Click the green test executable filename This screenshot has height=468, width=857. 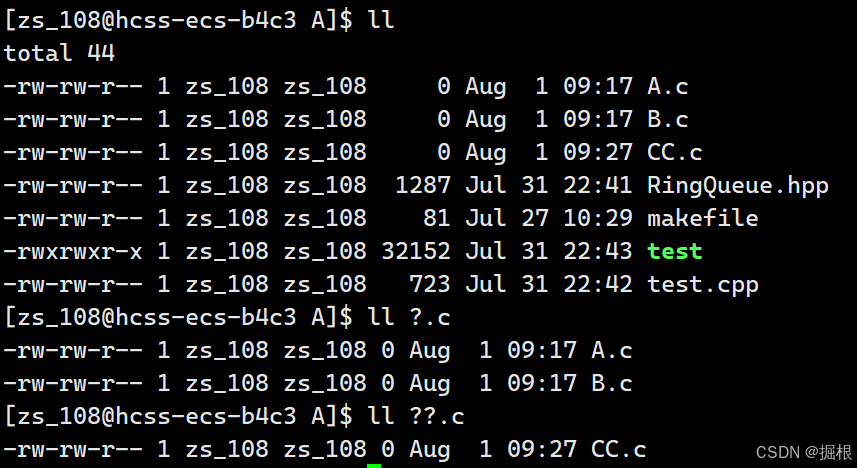[x=674, y=251]
